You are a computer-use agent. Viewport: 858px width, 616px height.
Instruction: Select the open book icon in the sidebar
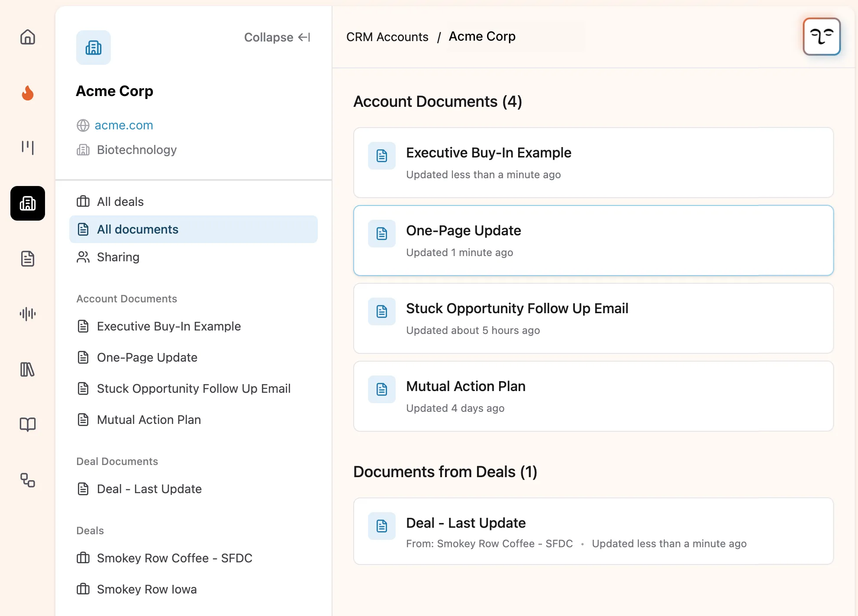(x=27, y=425)
